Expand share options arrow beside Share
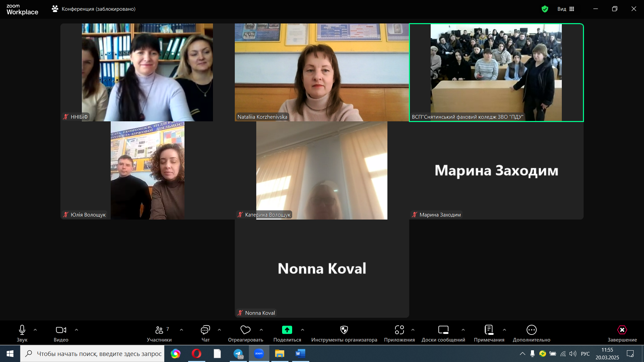The width and height of the screenshot is (644, 362). 303,330
